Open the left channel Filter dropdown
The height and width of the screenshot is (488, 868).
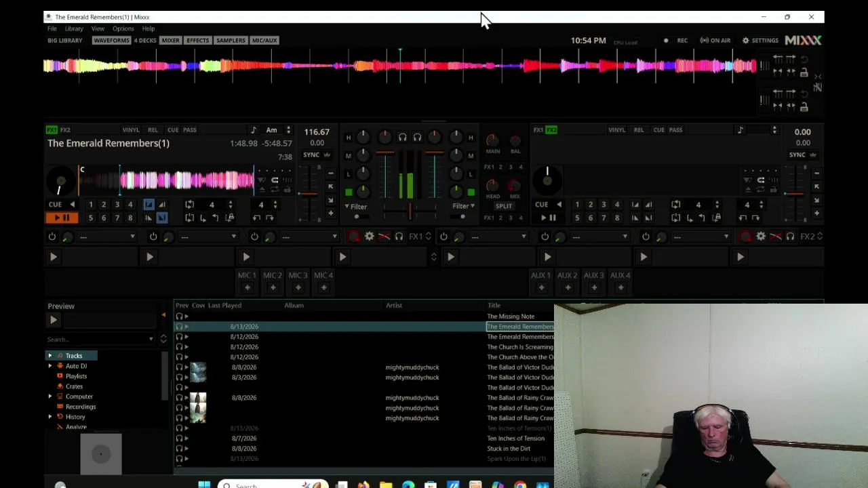click(x=355, y=207)
